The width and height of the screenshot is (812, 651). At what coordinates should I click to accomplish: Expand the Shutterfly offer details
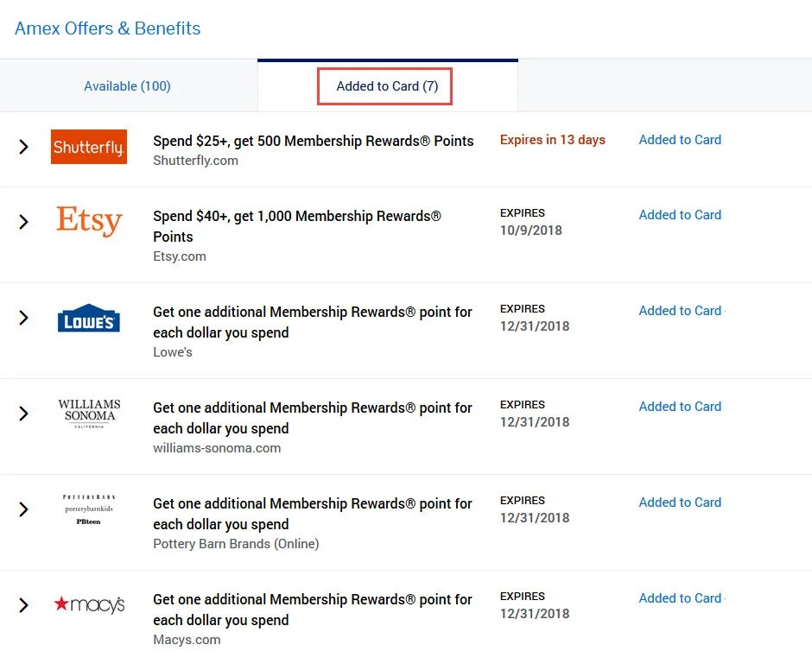pos(23,147)
